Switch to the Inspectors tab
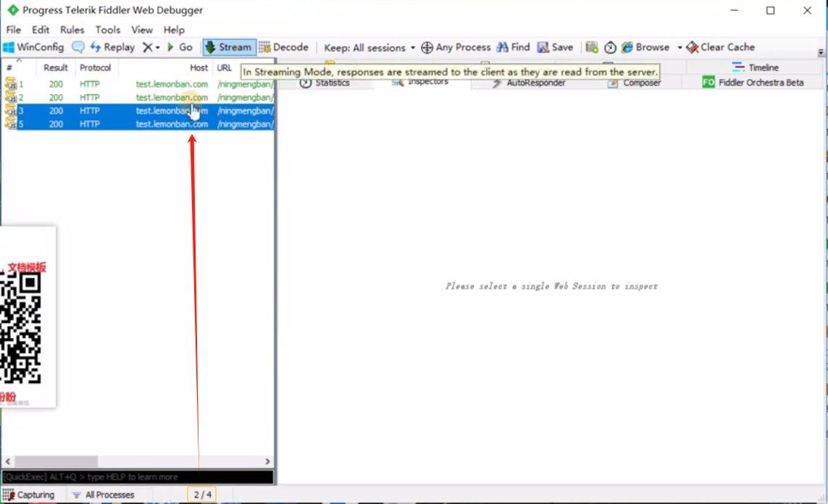Screen dimensions: 828x504 click(x=421, y=82)
